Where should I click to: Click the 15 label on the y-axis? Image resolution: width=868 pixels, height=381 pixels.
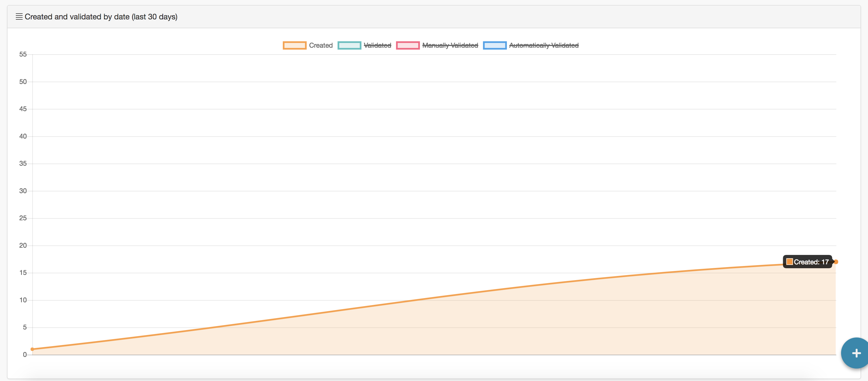pyautogui.click(x=22, y=273)
